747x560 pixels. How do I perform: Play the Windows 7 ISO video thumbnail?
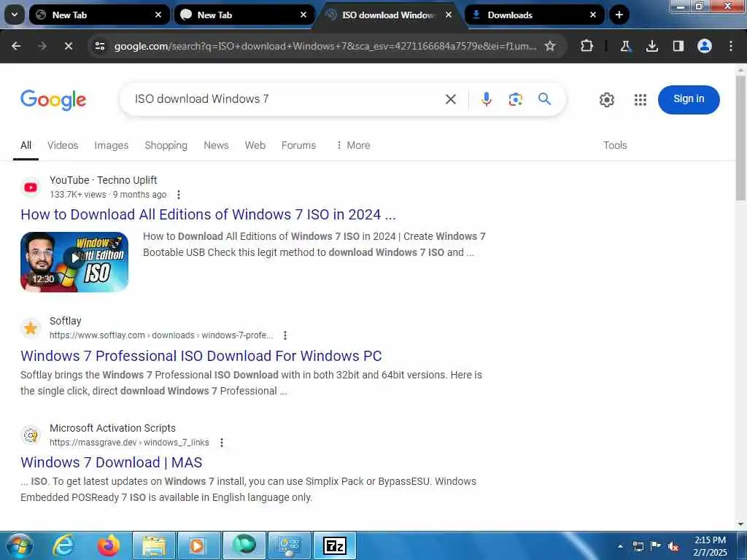tap(74, 262)
